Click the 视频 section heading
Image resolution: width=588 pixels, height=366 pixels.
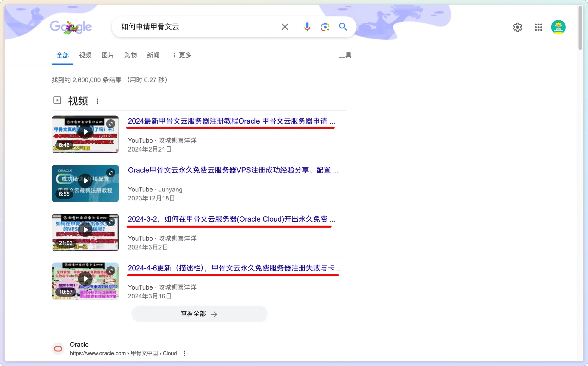[78, 101]
